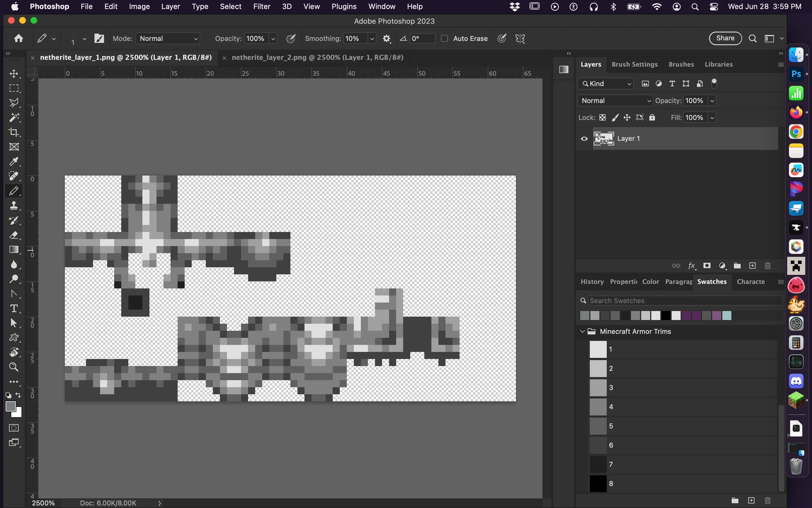Viewport: 812px width, 508px height.
Task: Turn layer filtering on or off
Action: click(714, 83)
